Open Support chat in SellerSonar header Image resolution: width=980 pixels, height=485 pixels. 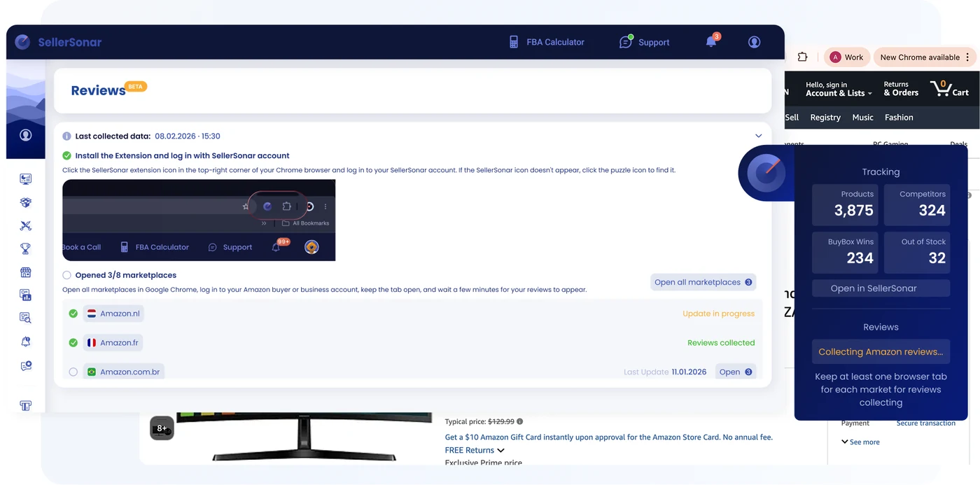(645, 42)
